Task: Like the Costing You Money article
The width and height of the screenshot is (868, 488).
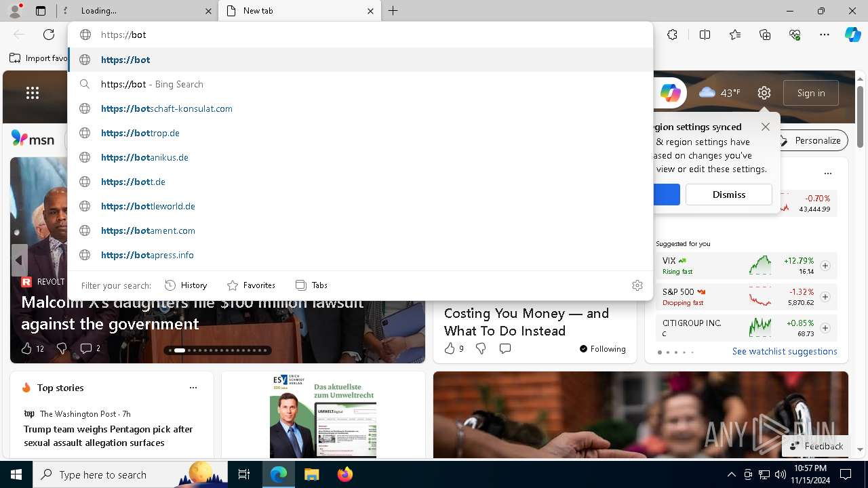Action: tap(454, 348)
